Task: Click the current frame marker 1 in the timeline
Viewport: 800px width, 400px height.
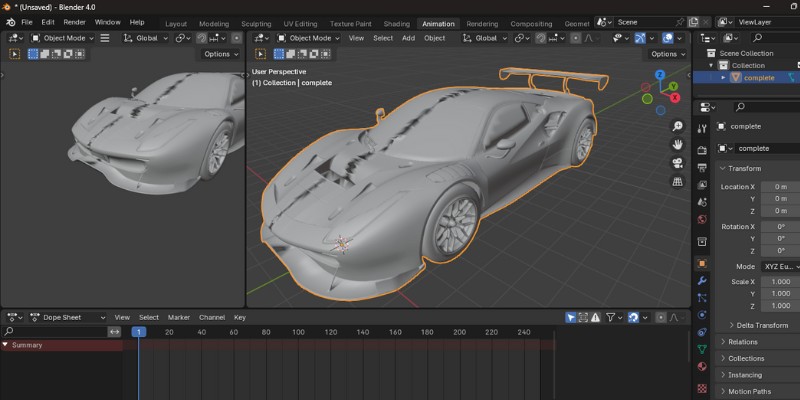Action: [x=139, y=332]
